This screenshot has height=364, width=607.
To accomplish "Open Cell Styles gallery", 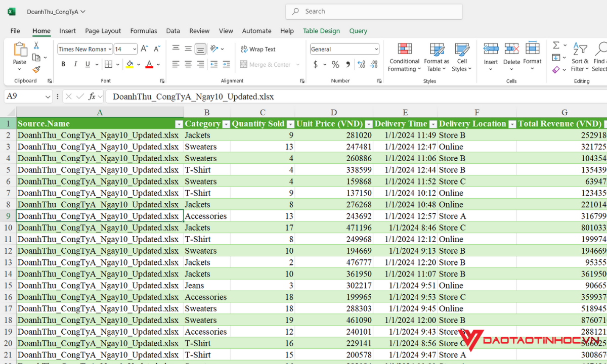I will [462, 57].
